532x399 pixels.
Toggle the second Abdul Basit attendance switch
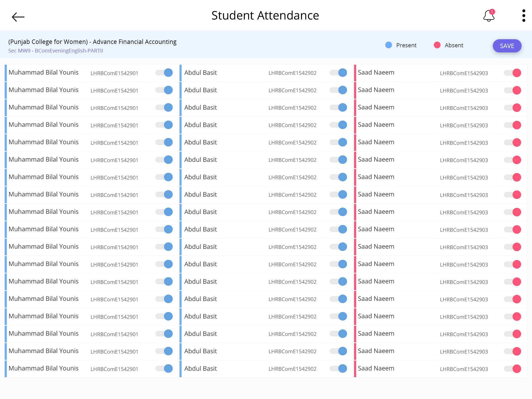click(338, 90)
